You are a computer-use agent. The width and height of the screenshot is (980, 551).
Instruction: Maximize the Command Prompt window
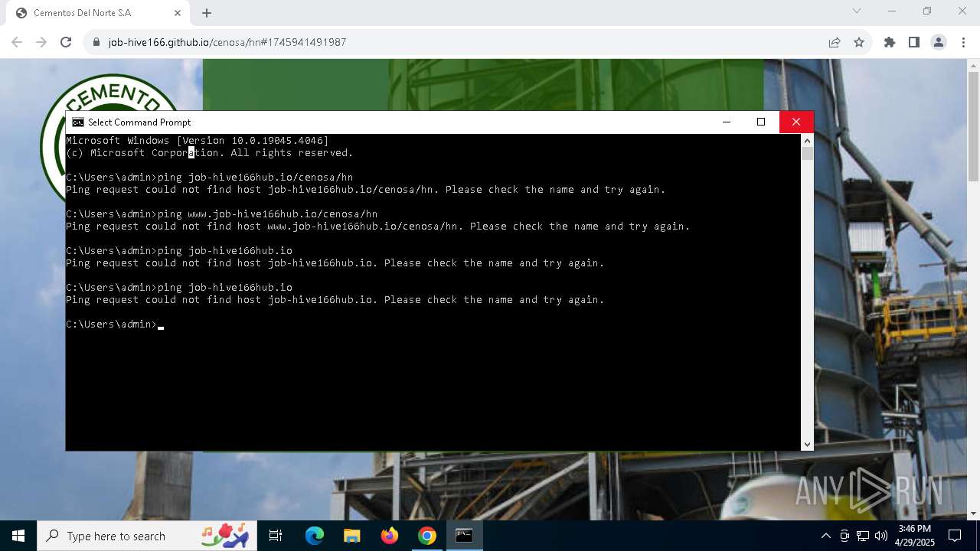click(761, 122)
